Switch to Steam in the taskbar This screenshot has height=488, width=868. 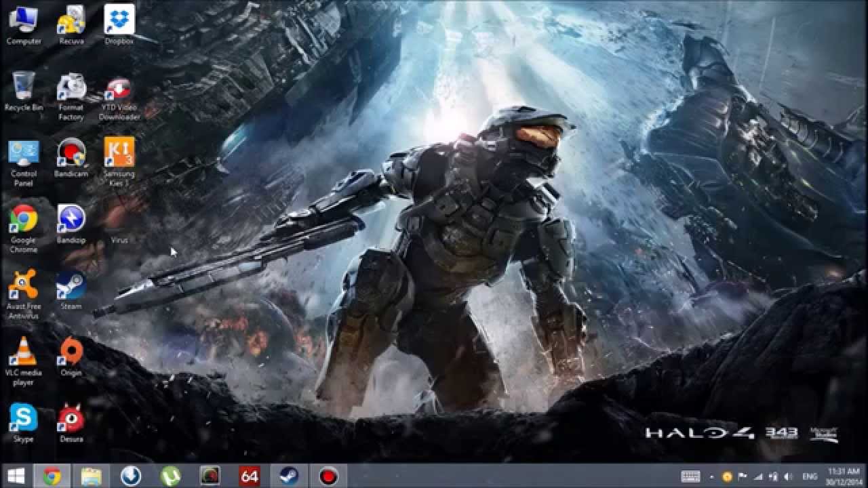(x=289, y=476)
